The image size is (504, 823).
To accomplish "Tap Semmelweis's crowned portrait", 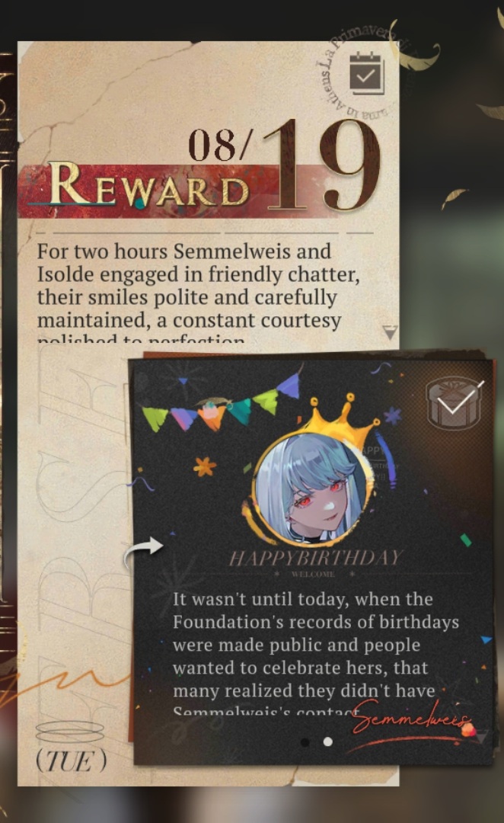I will click(308, 488).
